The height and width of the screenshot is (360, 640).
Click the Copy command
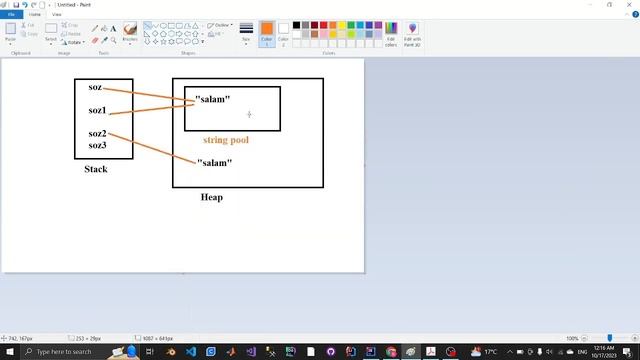[x=29, y=34]
